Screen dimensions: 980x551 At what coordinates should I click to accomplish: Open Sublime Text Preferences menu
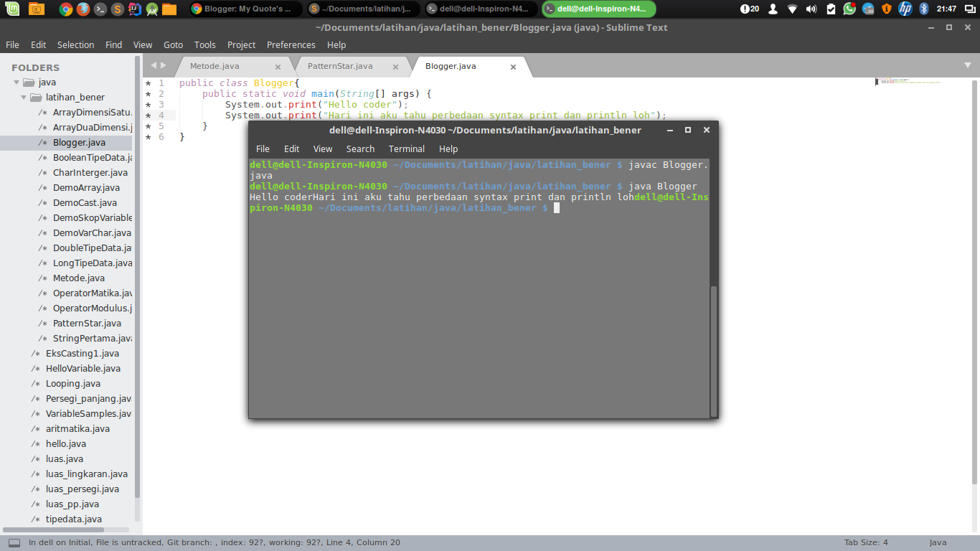click(291, 44)
